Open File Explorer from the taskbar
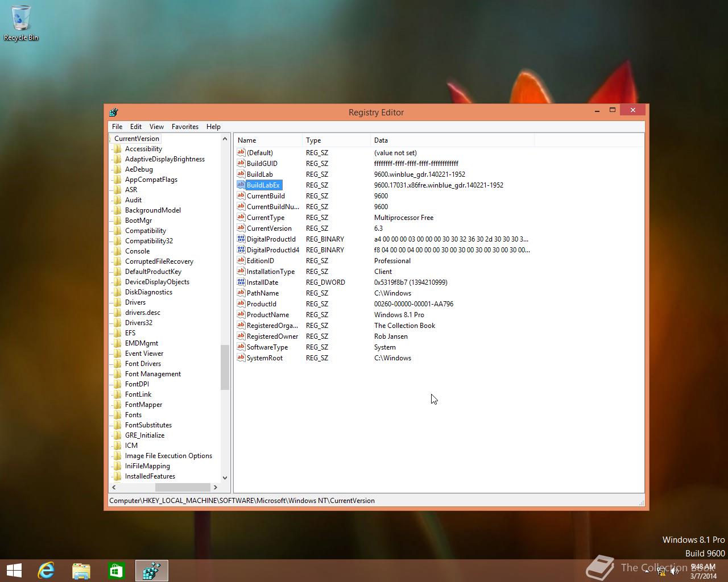This screenshot has width=728, height=582. (x=81, y=571)
